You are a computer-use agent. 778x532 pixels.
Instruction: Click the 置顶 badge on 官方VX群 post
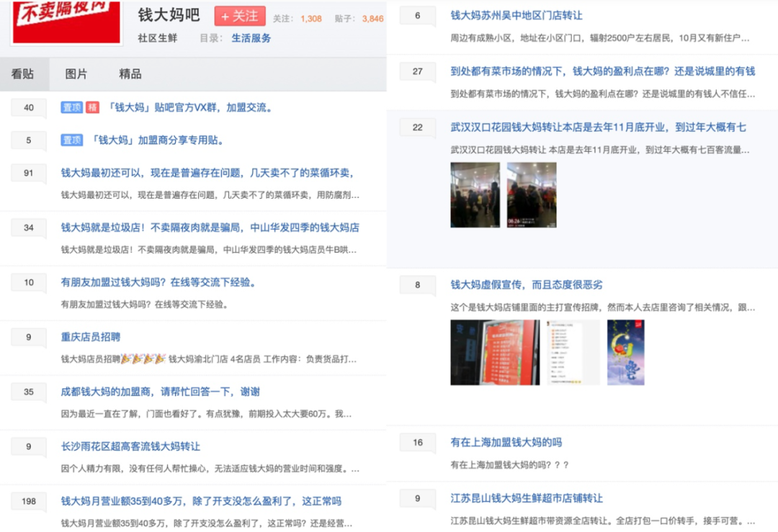point(71,107)
